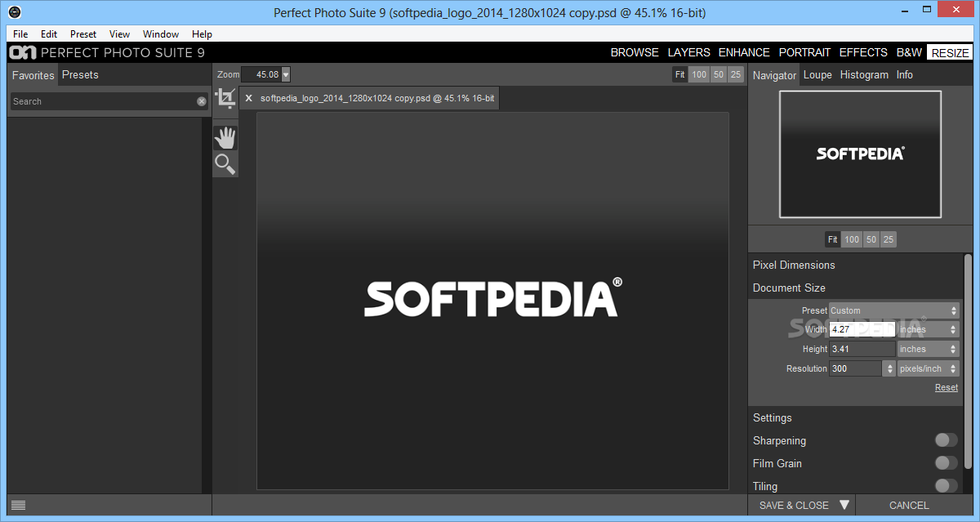Switch to the EFFECTS module
Screen dimensions: 980x522
pos(863,52)
